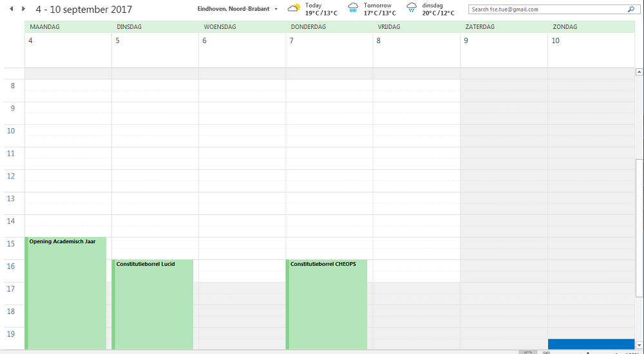Image resolution: width=644 pixels, height=354 pixels.
Task: Go to the next week
Action: tap(24, 9)
